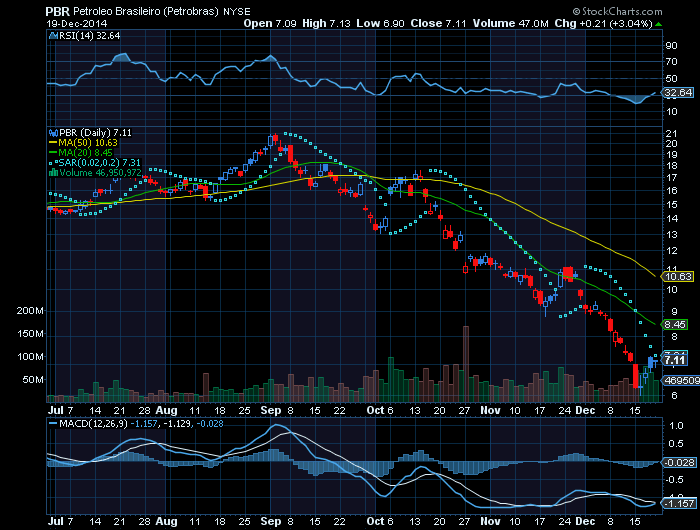Click the 32.64 RSI value tag

point(679,92)
